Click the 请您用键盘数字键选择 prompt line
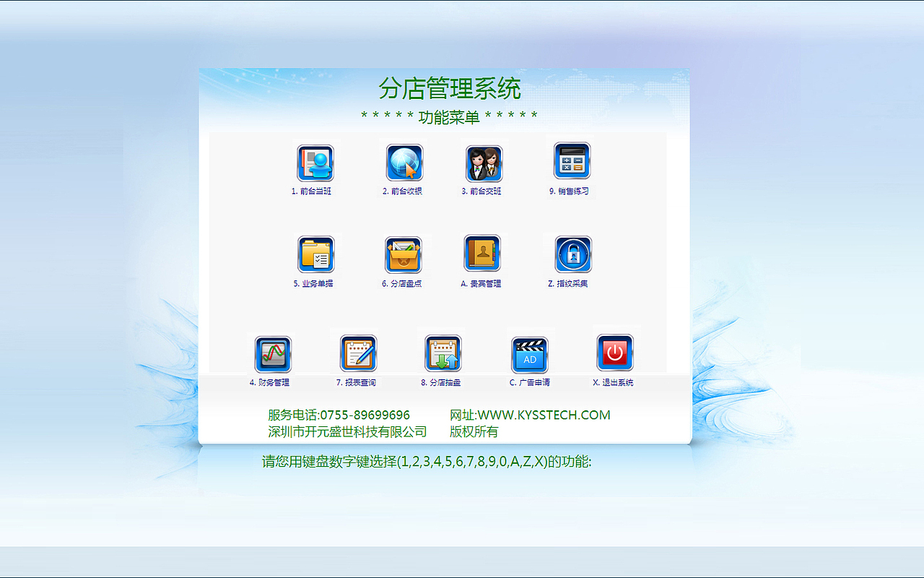 pyautogui.click(x=427, y=462)
